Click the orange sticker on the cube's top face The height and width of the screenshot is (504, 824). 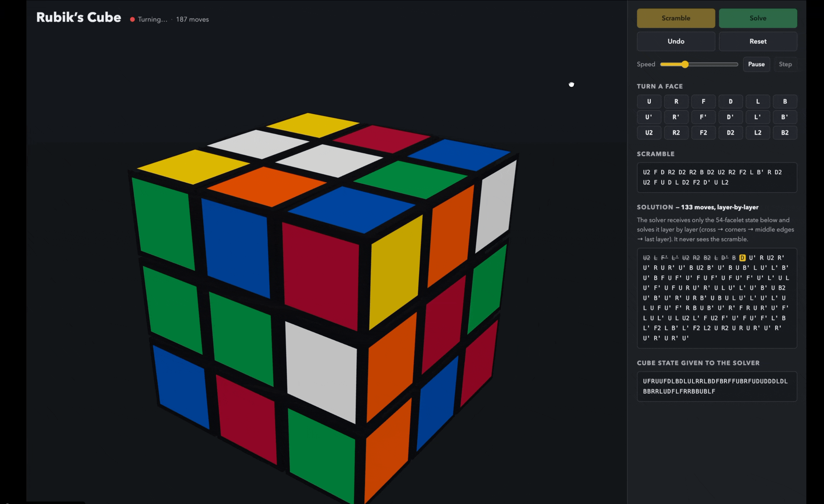pyautogui.click(x=267, y=187)
